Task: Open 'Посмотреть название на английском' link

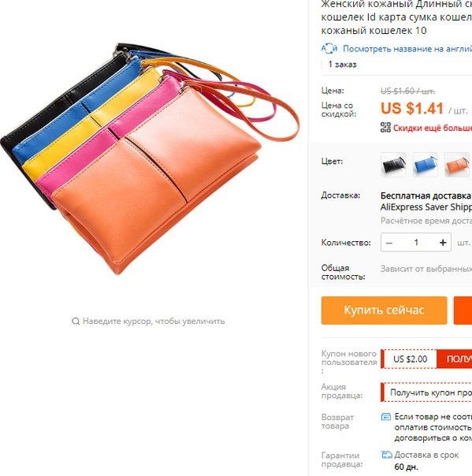Action: pyautogui.click(x=407, y=49)
